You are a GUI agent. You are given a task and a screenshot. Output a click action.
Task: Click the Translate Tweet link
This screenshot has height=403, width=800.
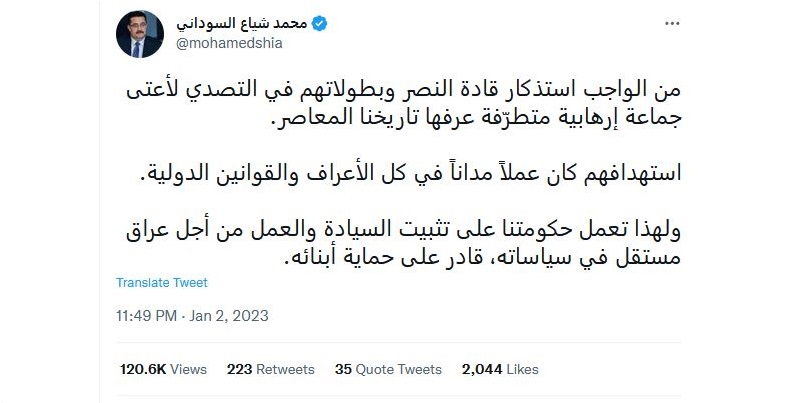[162, 282]
